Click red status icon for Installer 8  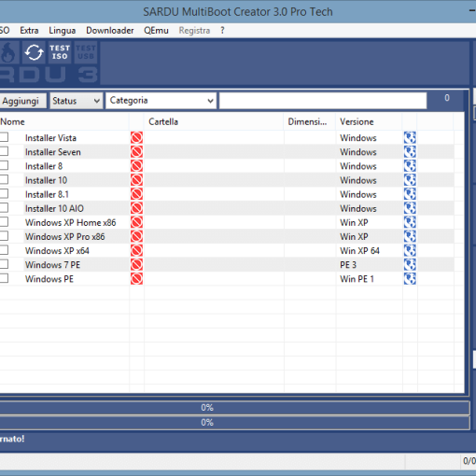coord(136,166)
